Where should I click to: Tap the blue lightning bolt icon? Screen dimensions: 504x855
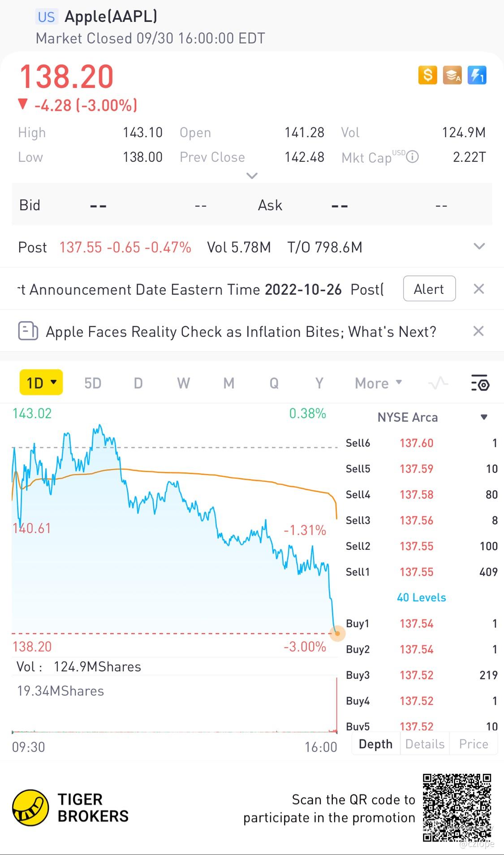(x=477, y=75)
